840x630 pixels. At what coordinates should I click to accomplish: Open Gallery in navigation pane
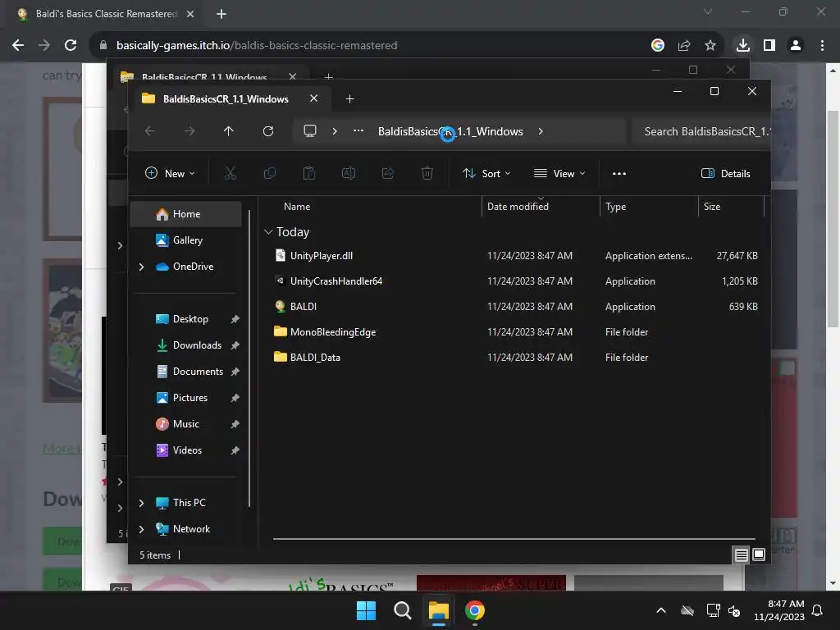(x=186, y=240)
